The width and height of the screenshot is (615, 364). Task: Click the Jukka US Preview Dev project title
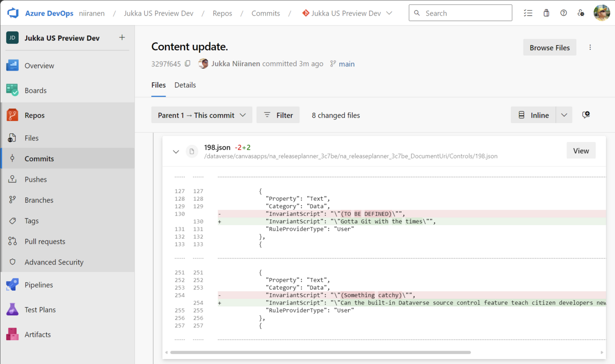coord(62,38)
